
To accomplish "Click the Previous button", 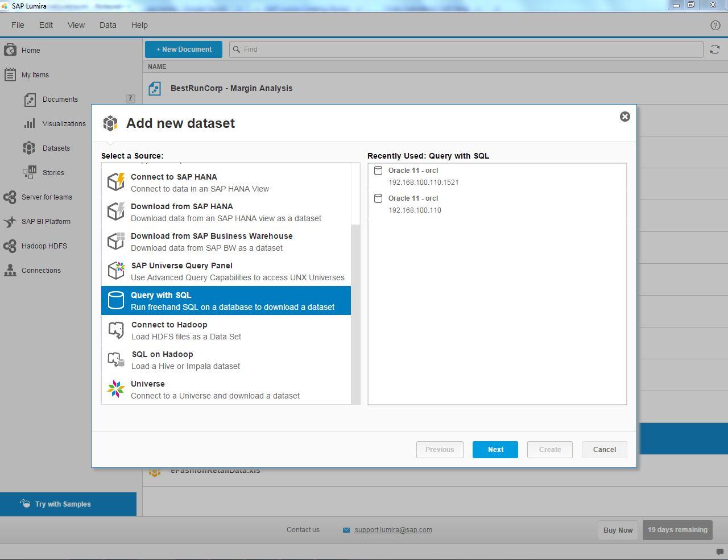I will [x=440, y=450].
